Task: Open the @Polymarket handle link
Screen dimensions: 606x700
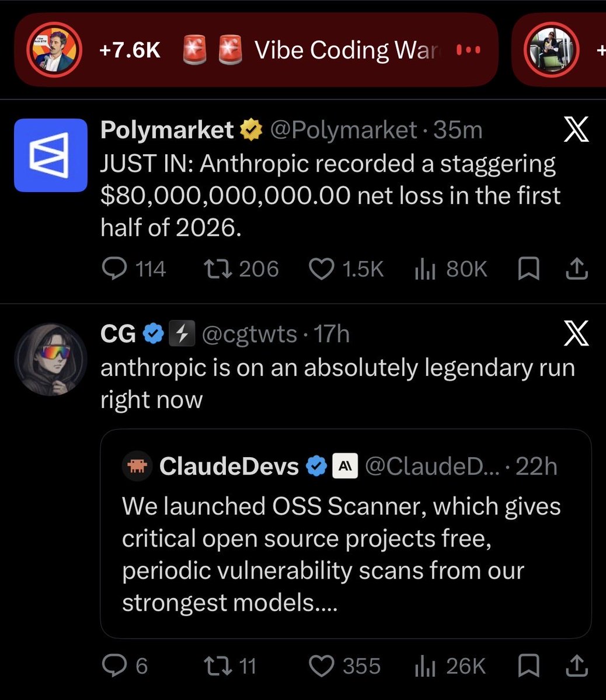Action: [343, 130]
